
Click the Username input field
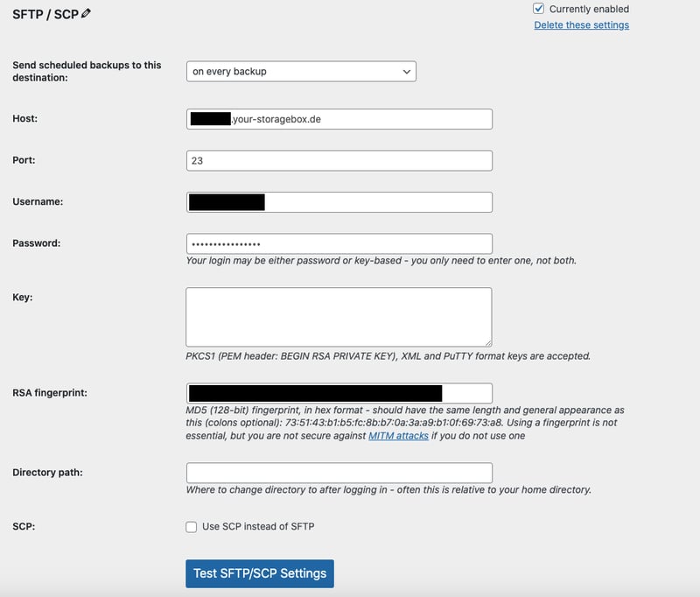click(376, 202)
